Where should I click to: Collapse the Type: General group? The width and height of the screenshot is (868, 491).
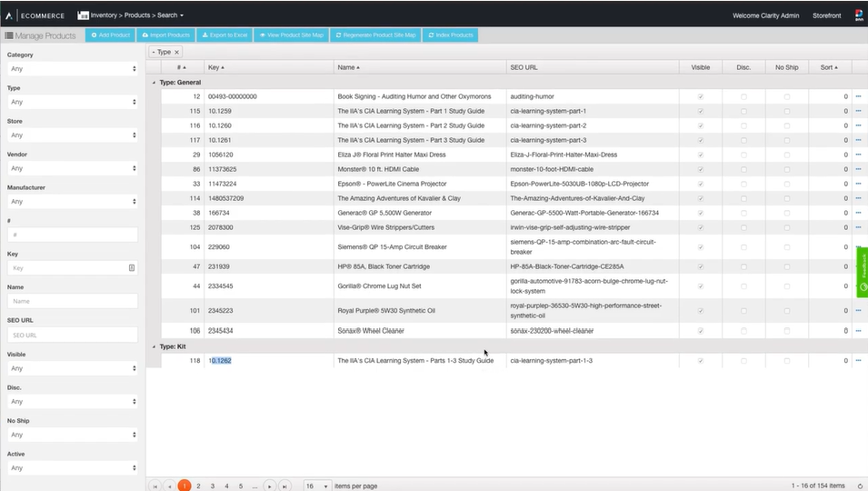[x=154, y=83]
